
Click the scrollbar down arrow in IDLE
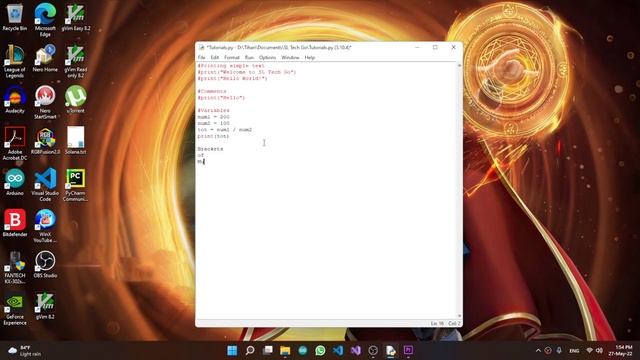tap(460, 316)
